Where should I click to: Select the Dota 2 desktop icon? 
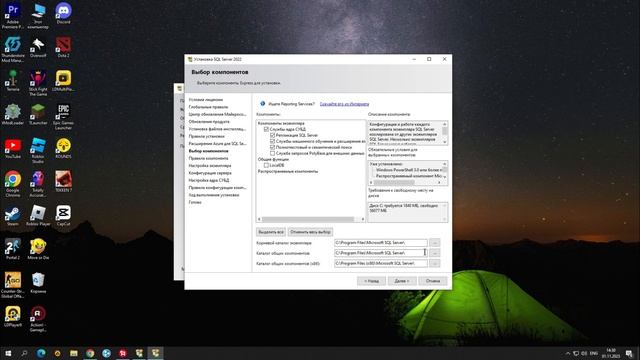pos(63,47)
